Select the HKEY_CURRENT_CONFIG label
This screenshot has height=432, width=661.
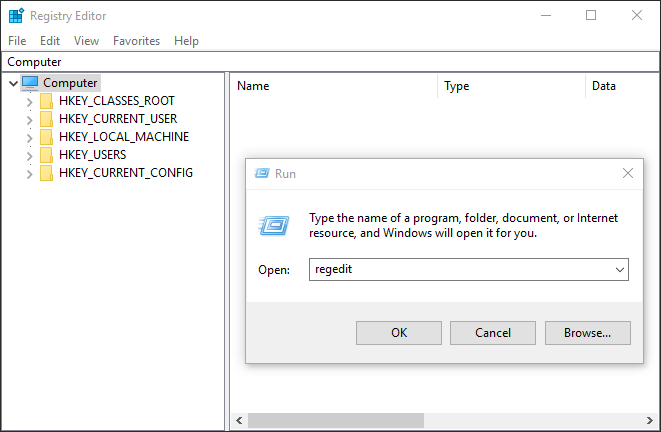126,173
